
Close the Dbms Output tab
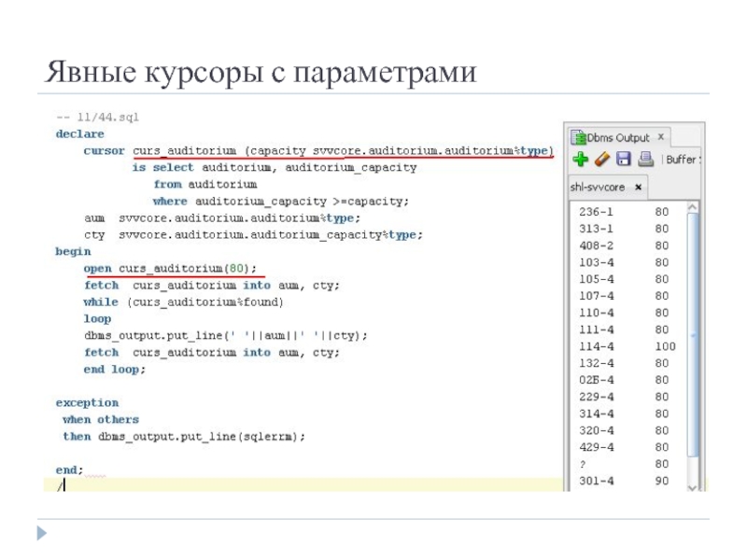click(x=660, y=137)
